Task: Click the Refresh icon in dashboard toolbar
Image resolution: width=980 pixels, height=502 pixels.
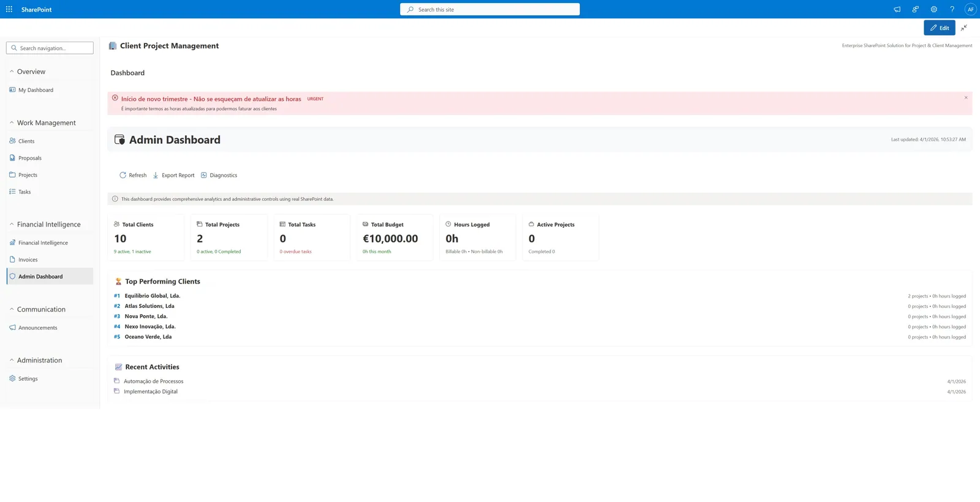Action: [123, 175]
